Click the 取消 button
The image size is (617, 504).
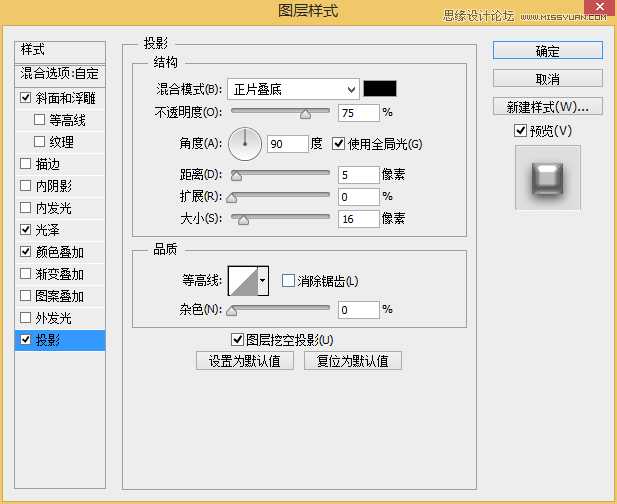[547, 79]
